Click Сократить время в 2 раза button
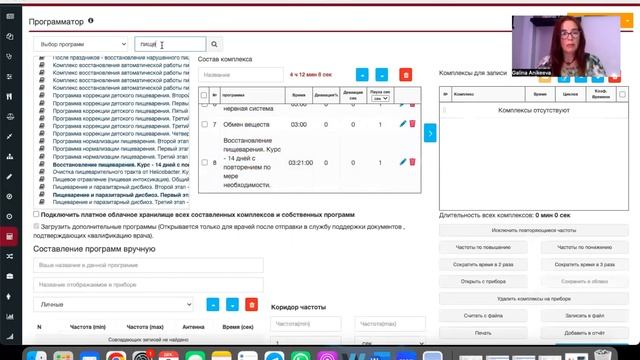 coord(483,264)
